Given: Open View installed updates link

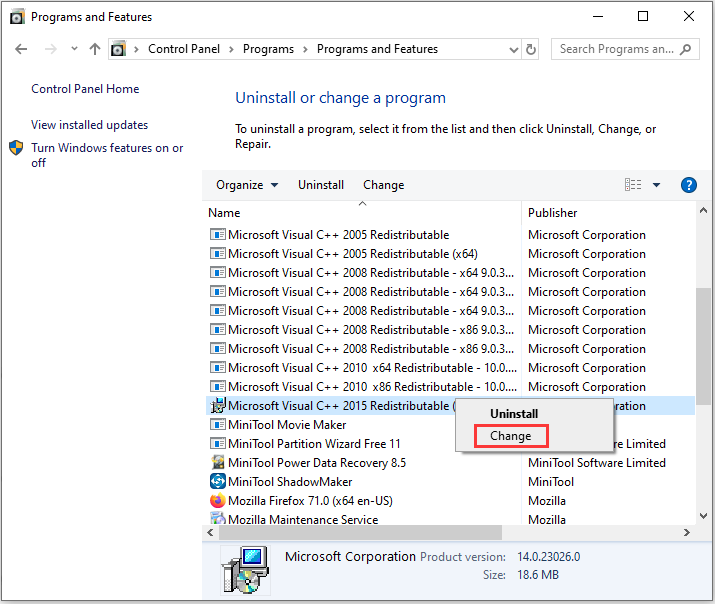Looking at the screenshot, I should pyautogui.click(x=89, y=125).
